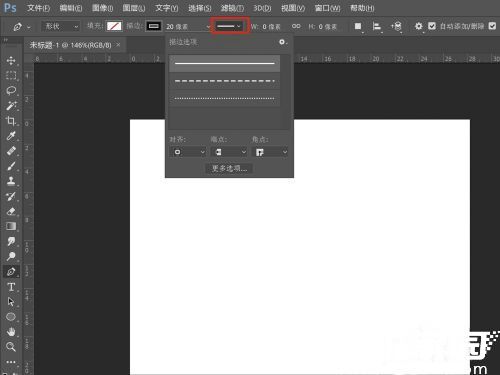
Task: Select the Zoom tool
Action: click(11, 347)
